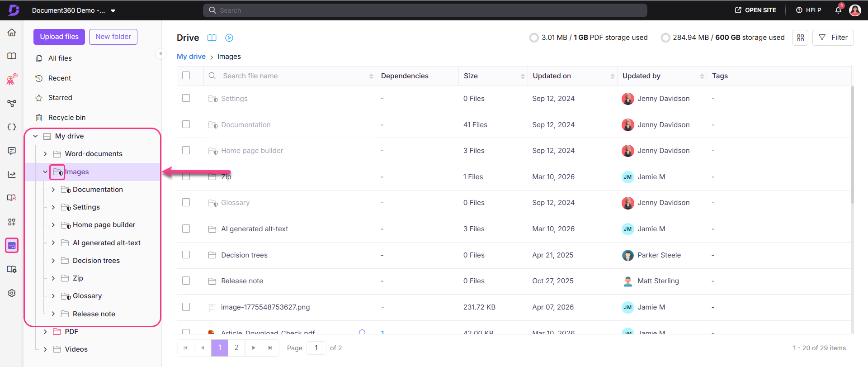Viewport: 868px width, 367px height.
Task: Sort by Updated on column arrows
Action: pos(613,76)
